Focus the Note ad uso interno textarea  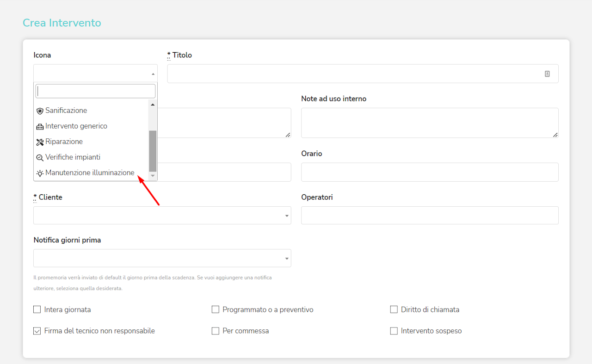coord(429,123)
